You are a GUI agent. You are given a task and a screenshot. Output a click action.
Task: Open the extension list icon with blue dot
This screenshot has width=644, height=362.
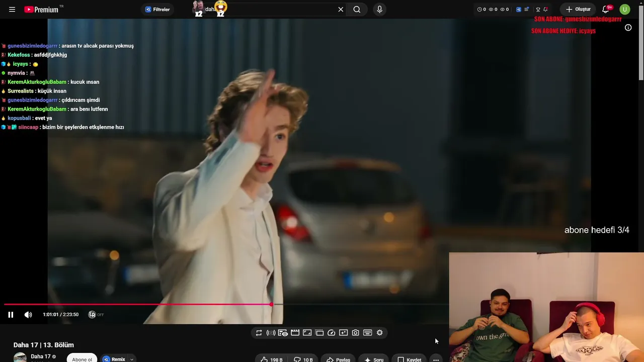click(x=526, y=10)
